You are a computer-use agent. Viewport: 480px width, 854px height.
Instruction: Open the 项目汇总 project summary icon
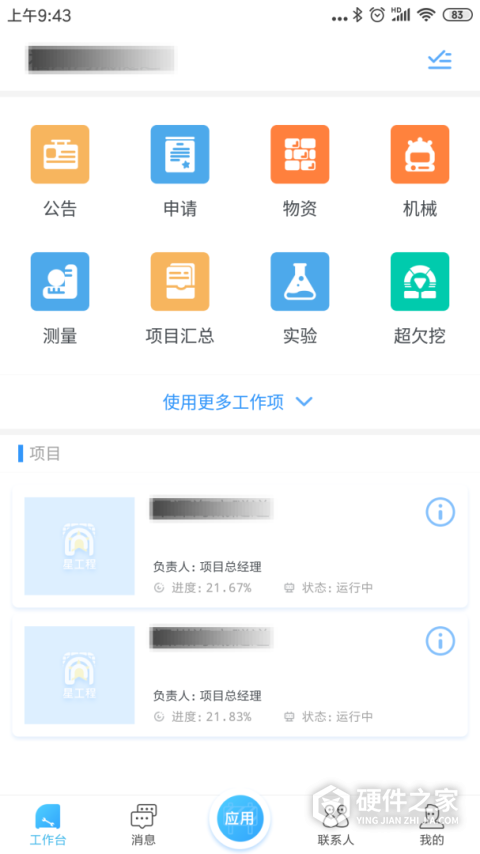[x=180, y=282]
